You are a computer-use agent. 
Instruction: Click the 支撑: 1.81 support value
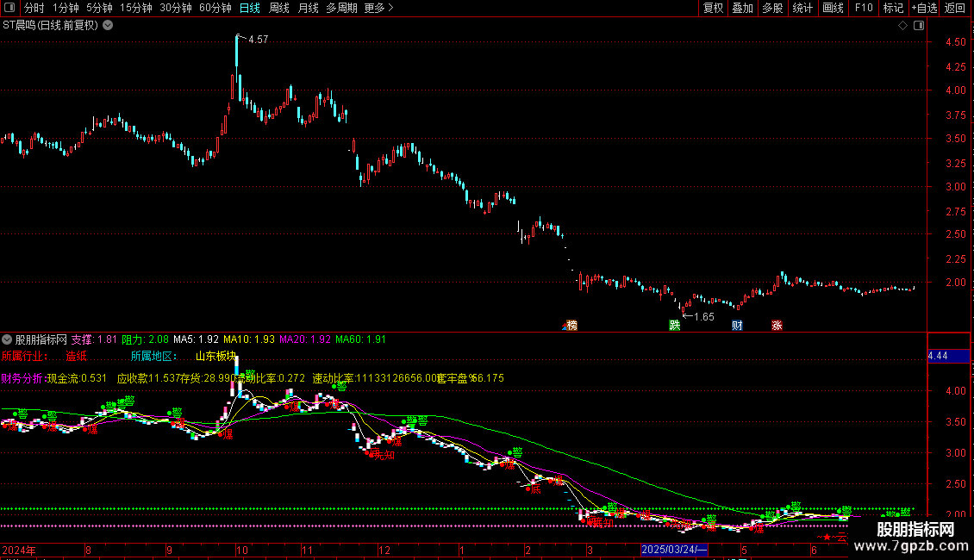point(94,339)
